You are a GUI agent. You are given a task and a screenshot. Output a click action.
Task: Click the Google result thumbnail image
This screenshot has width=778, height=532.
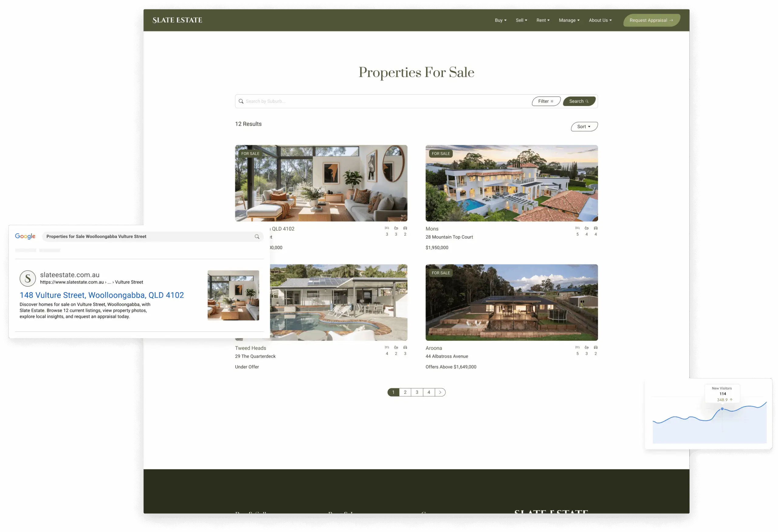pos(233,295)
